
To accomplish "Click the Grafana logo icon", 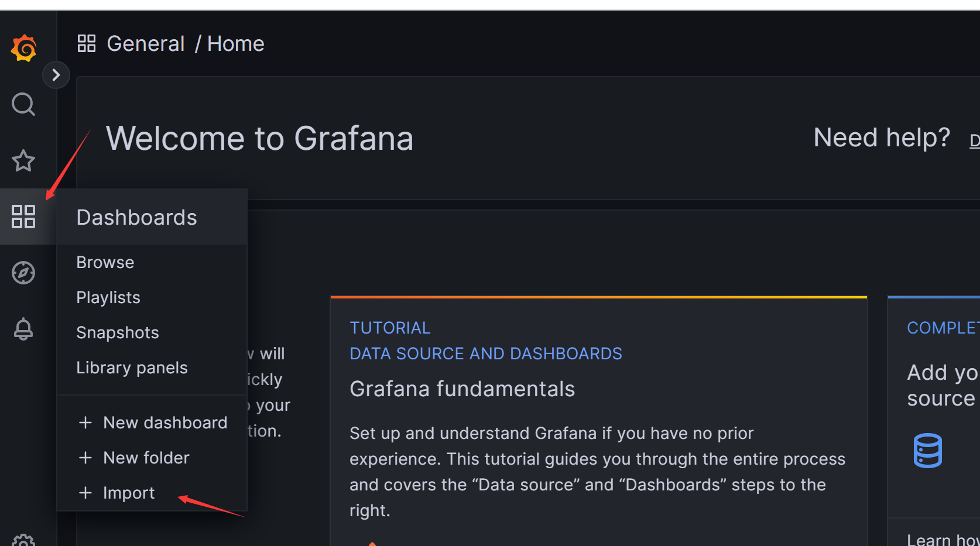I will point(23,47).
